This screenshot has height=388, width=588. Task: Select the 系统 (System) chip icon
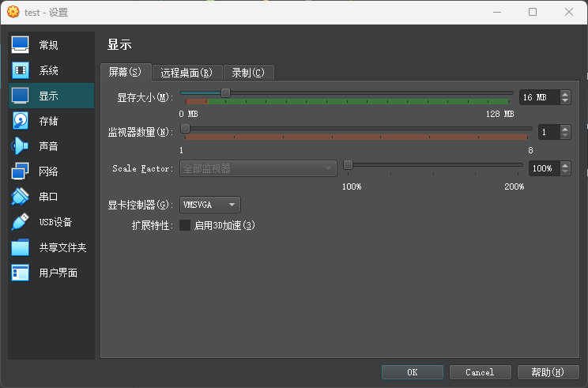[x=20, y=70]
